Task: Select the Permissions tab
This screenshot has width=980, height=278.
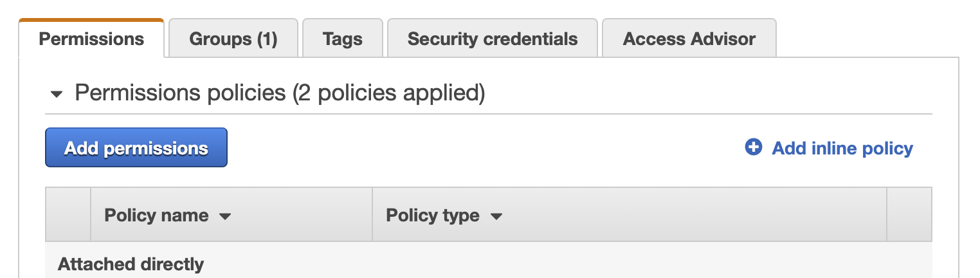Action: pos(91,39)
